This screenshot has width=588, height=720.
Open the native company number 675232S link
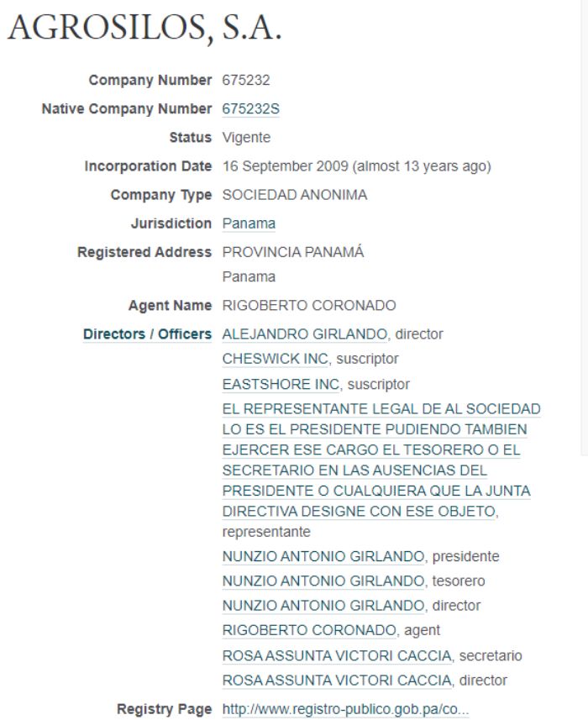250,109
